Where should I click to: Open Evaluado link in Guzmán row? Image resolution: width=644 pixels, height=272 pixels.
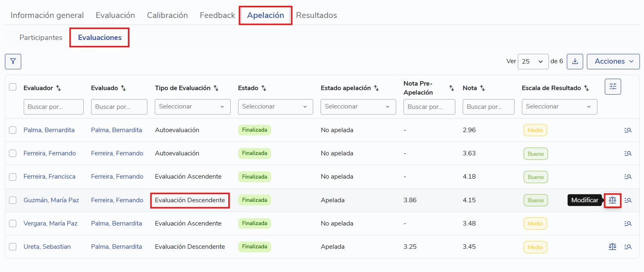(117, 200)
